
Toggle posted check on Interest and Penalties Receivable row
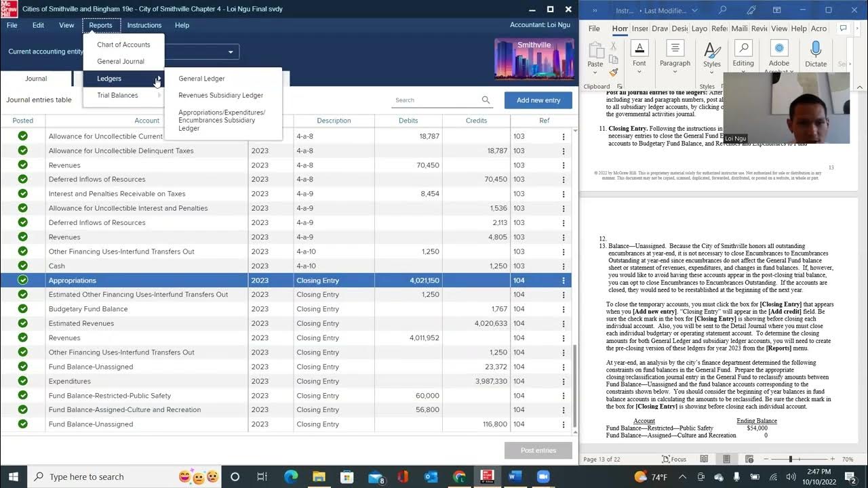[23, 194]
